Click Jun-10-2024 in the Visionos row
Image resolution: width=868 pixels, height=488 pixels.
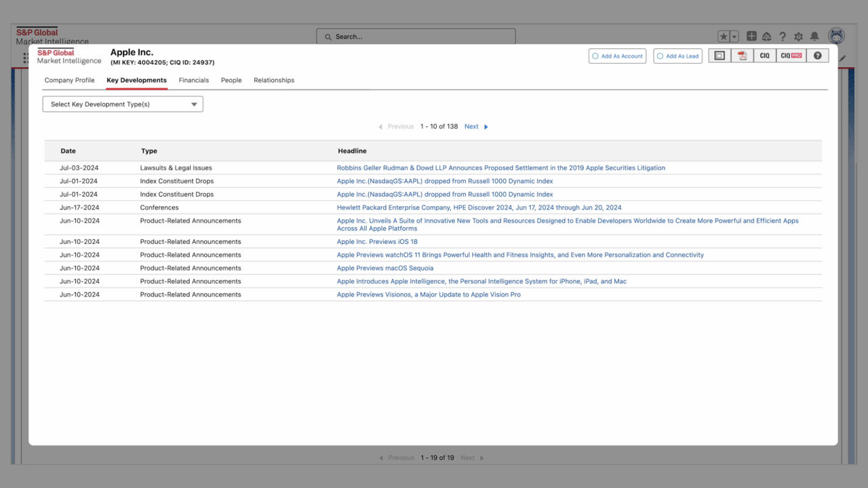[79, 295]
